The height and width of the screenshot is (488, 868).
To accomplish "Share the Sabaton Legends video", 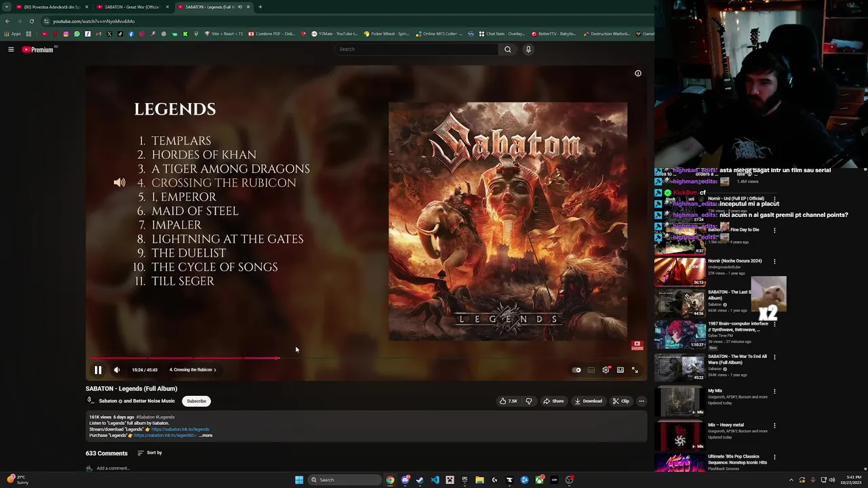I will pyautogui.click(x=553, y=401).
